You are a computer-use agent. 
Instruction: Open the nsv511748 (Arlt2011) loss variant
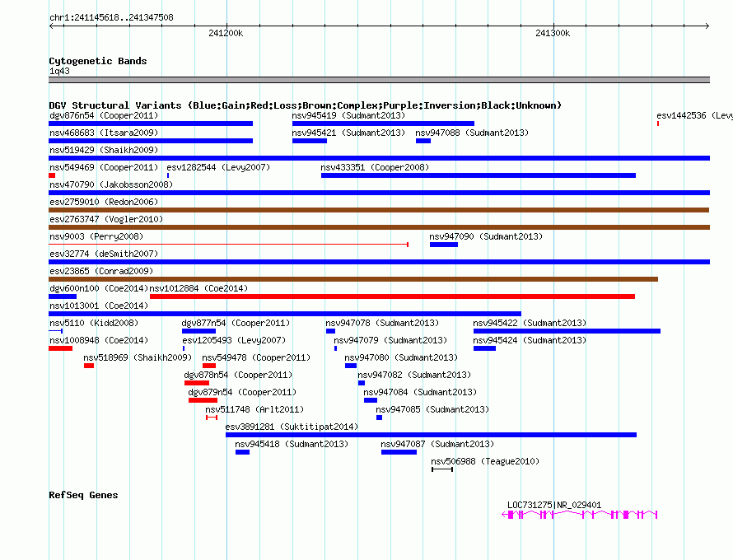point(212,418)
